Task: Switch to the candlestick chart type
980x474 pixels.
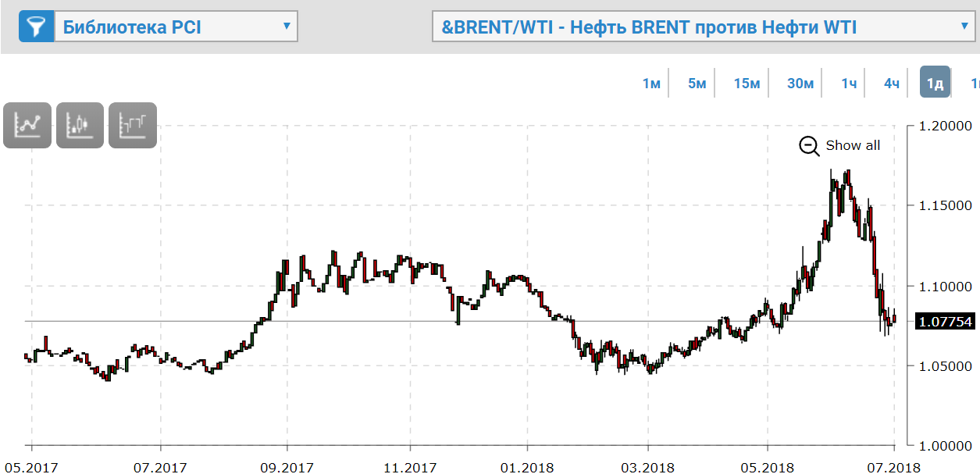Action: pos(80,125)
